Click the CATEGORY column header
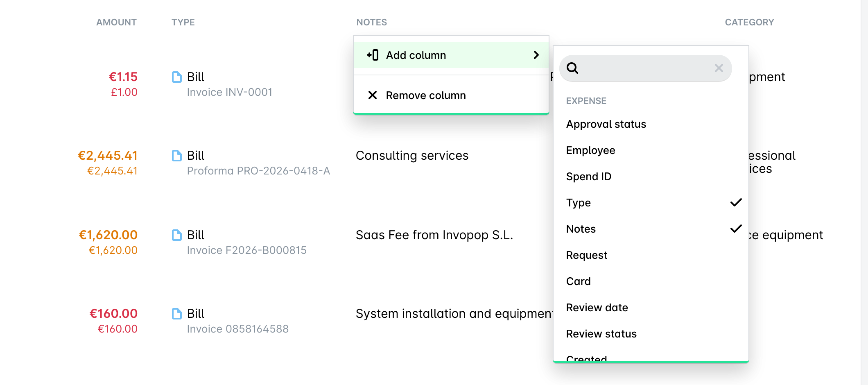 749,22
